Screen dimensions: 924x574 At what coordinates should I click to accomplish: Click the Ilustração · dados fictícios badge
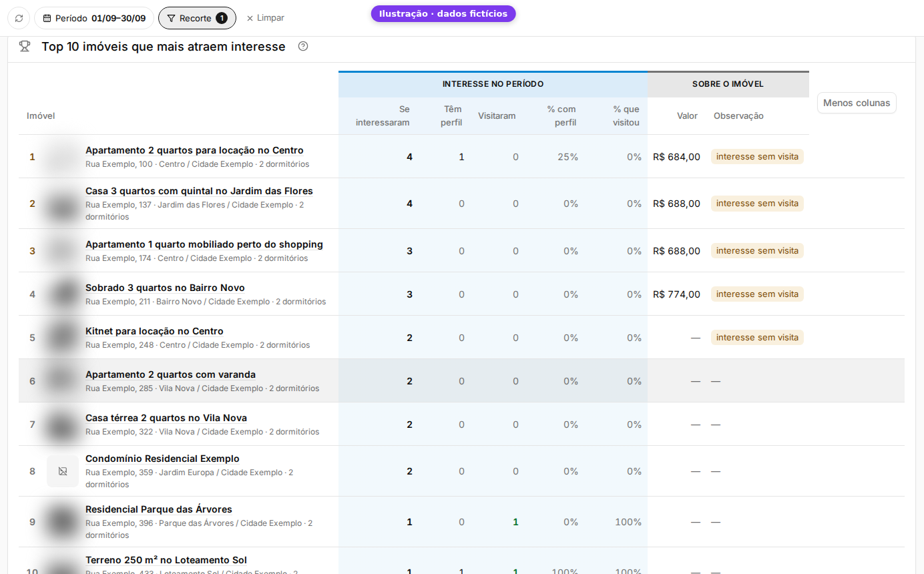click(443, 13)
